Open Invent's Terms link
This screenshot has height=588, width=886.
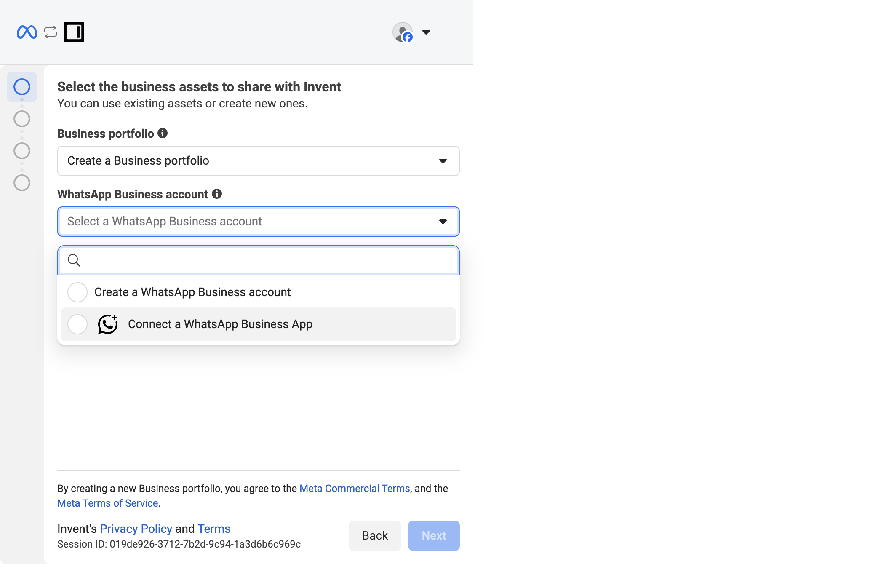[214, 529]
